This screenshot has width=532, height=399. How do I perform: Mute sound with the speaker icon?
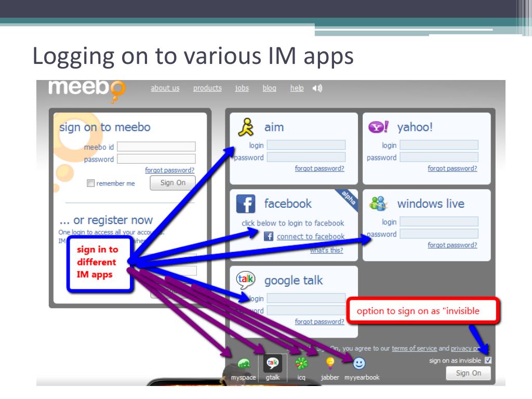317,88
